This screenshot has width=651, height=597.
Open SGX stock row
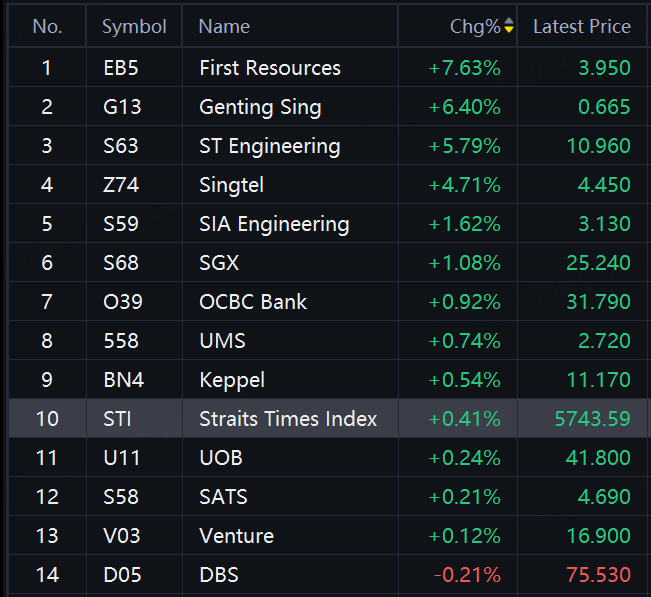(328, 263)
